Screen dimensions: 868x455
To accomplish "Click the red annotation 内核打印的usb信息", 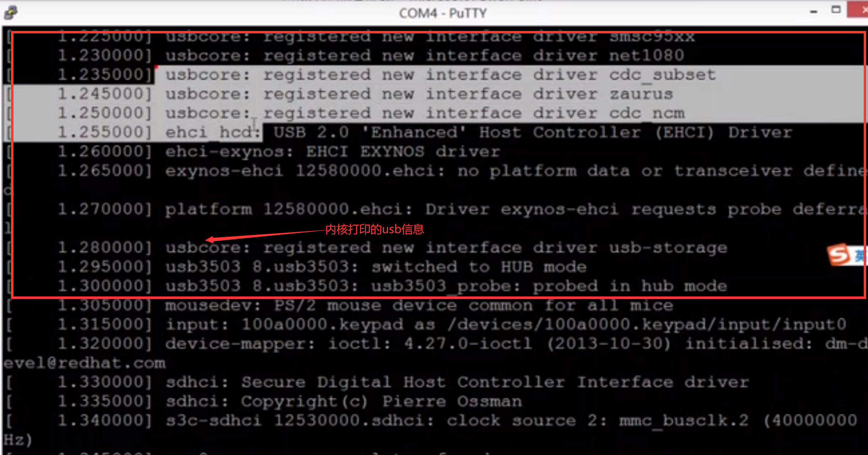I will pyautogui.click(x=374, y=229).
